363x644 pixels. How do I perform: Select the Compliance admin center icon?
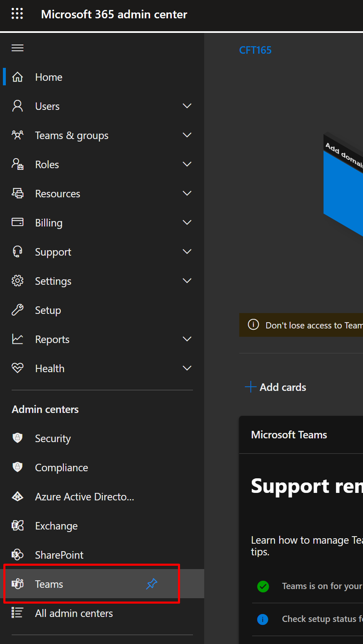click(x=18, y=467)
